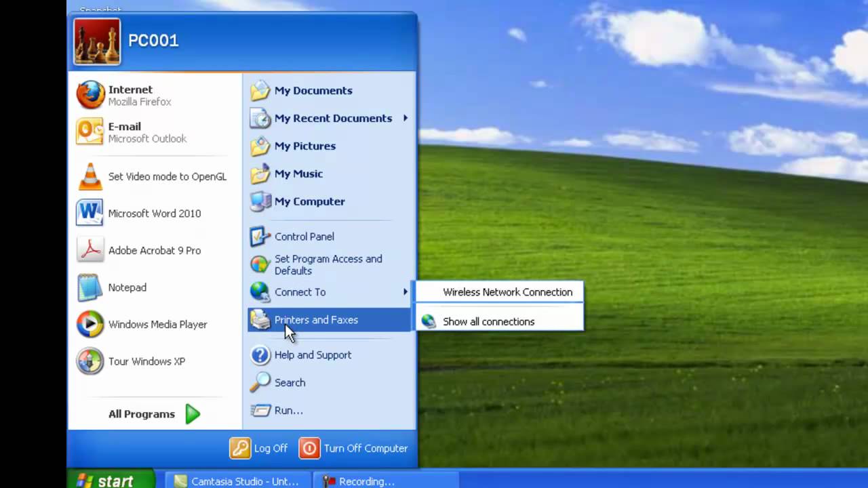Click the Connect To globe icon

pos(260,292)
